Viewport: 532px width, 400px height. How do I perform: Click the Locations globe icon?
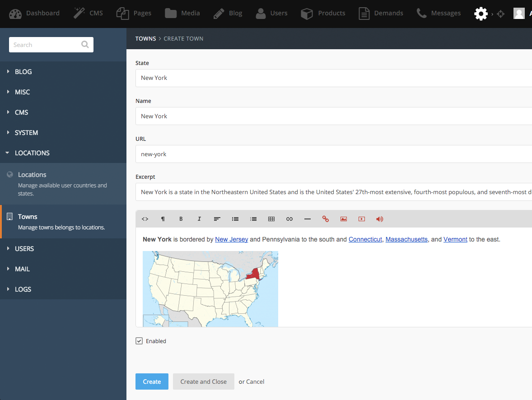tap(10, 174)
